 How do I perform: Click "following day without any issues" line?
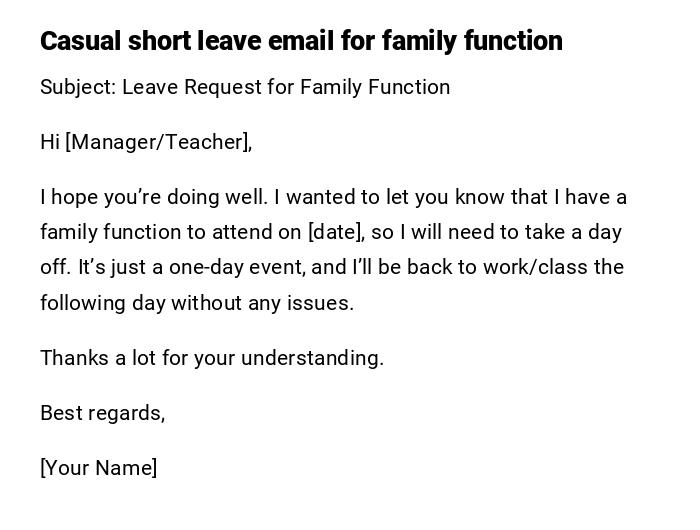coord(196,303)
